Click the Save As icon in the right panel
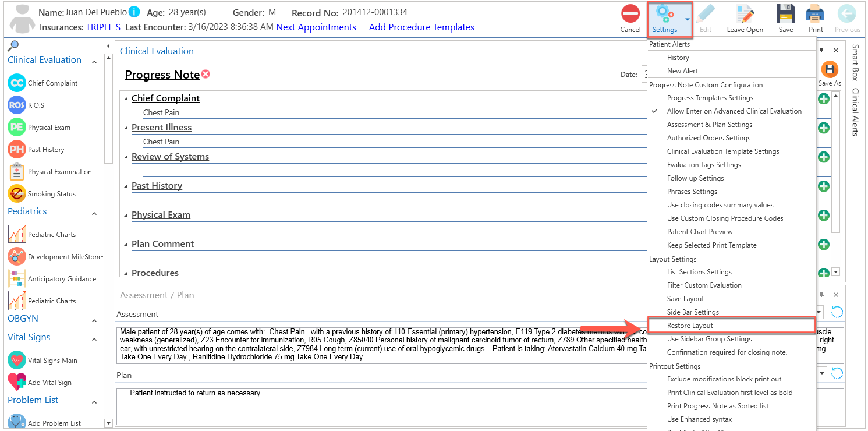This screenshot has height=431, width=868. click(x=830, y=69)
